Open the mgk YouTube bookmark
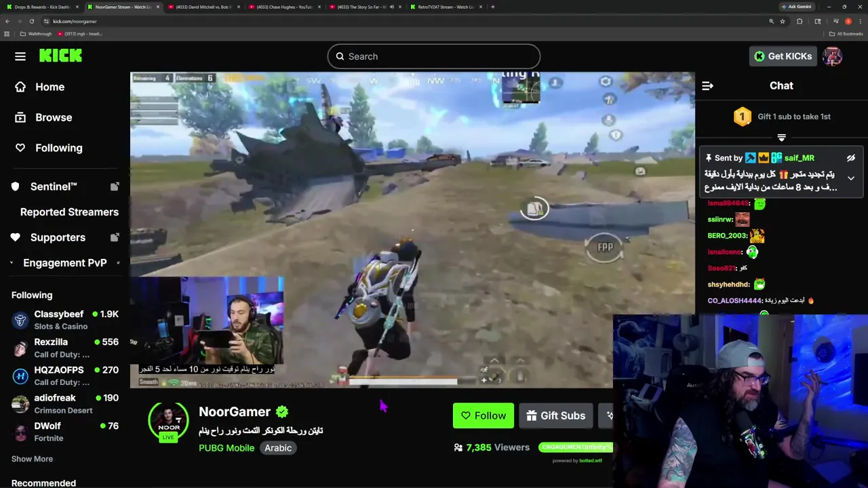 coord(80,34)
